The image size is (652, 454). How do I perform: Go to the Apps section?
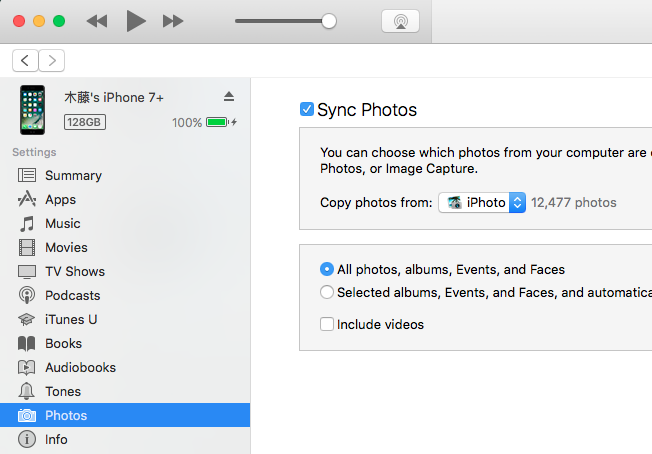coord(60,199)
